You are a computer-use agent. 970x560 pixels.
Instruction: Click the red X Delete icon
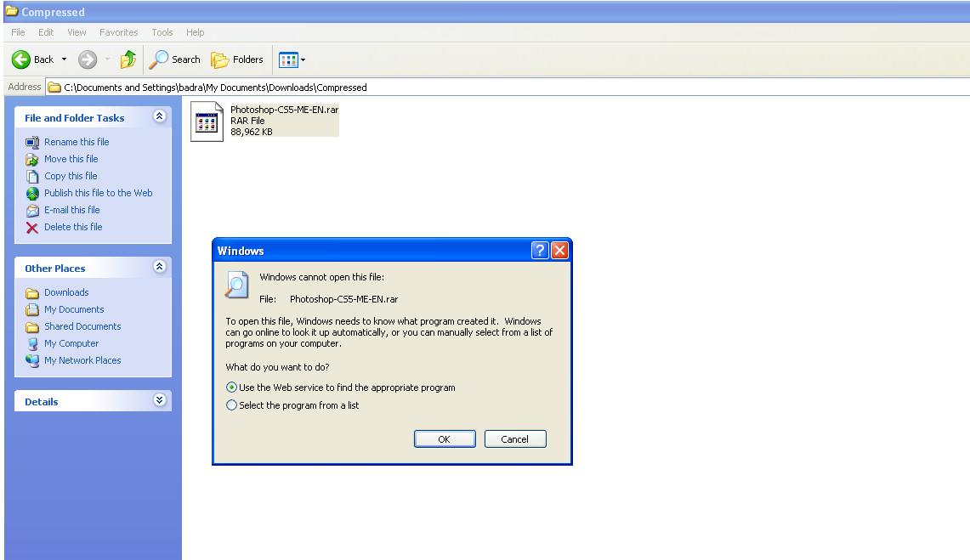pos(32,228)
